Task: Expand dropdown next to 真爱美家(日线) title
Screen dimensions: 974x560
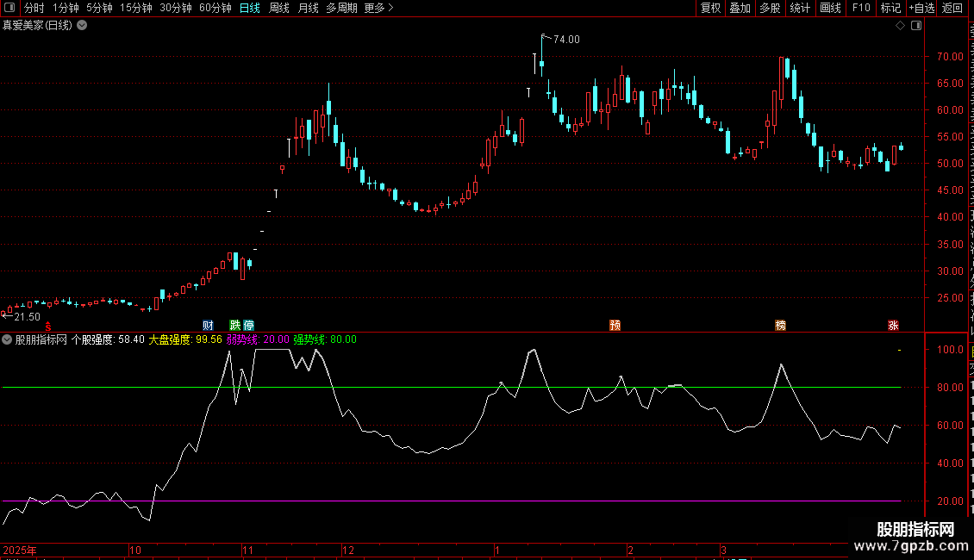Action: tap(82, 26)
